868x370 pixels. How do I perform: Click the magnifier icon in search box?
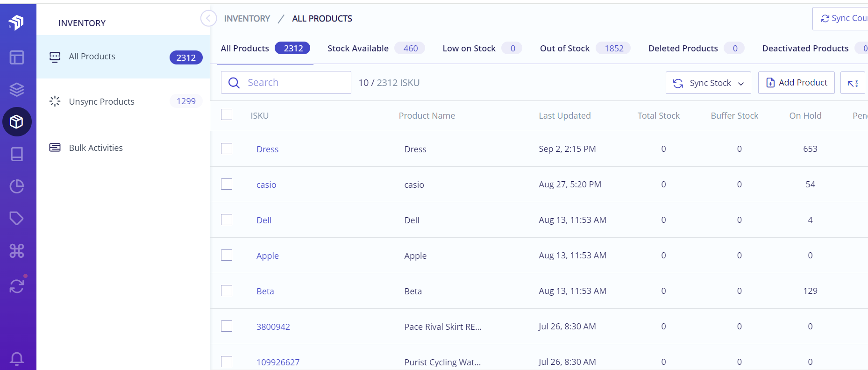234,83
